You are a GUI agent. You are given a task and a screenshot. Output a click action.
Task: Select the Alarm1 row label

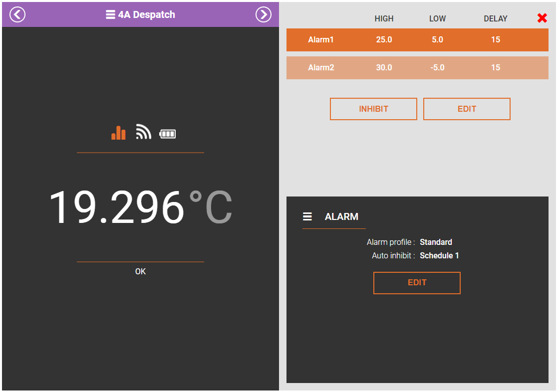pos(321,39)
